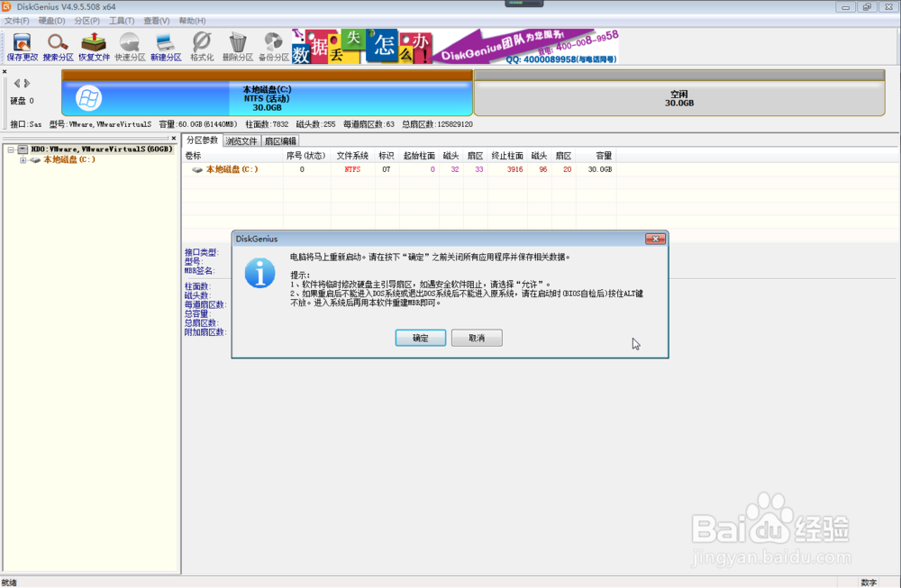Image resolution: width=901 pixels, height=588 pixels.
Task: Click the DiskGenius data-loss advertisement banner
Action: point(455,46)
